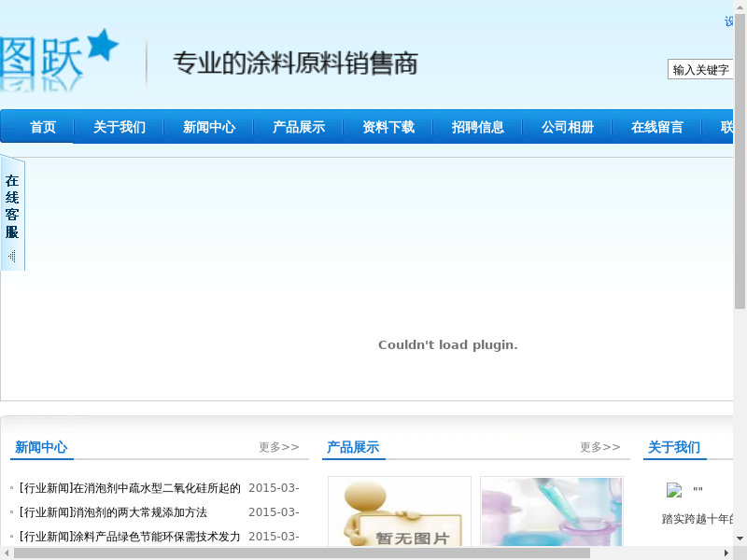Click 更多>> beside 产品展示 heading
This screenshot has height=560, width=747.
click(599, 447)
